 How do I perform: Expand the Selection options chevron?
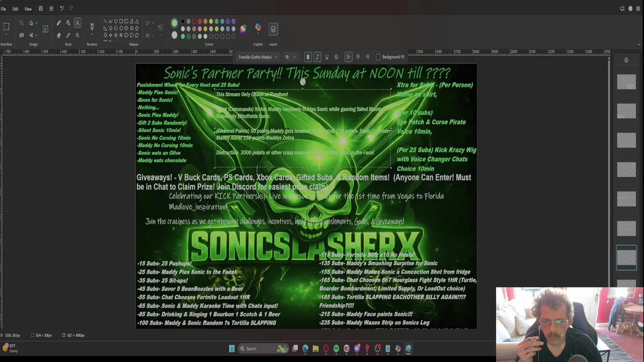(x=6, y=34)
